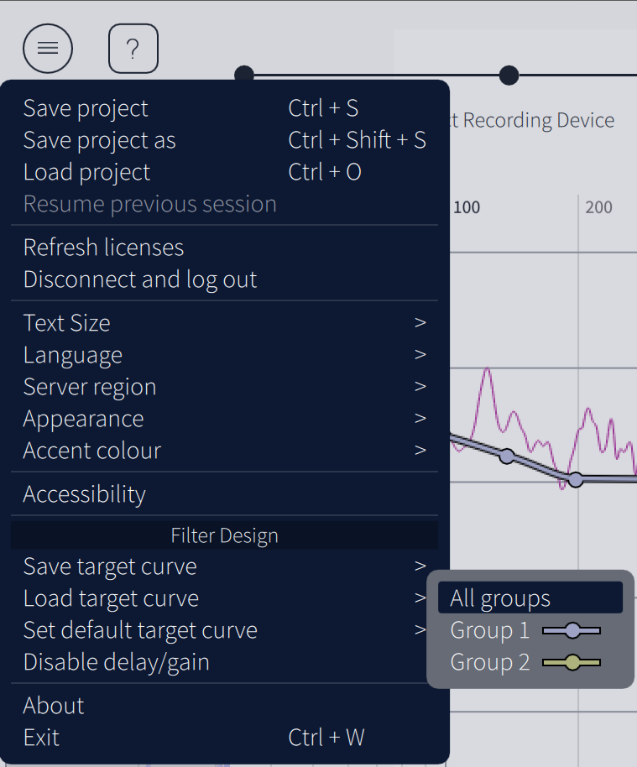Open the About entry
The width and height of the screenshot is (637, 767).
click(54, 706)
